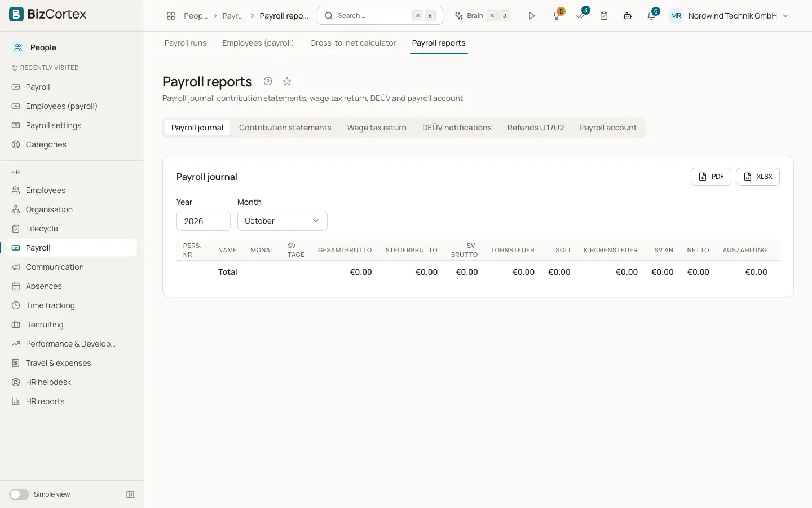Switch to the Employees (payroll) tab
This screenshot has height=508, width=812.
pyautogui.click(x=258, y=43)
